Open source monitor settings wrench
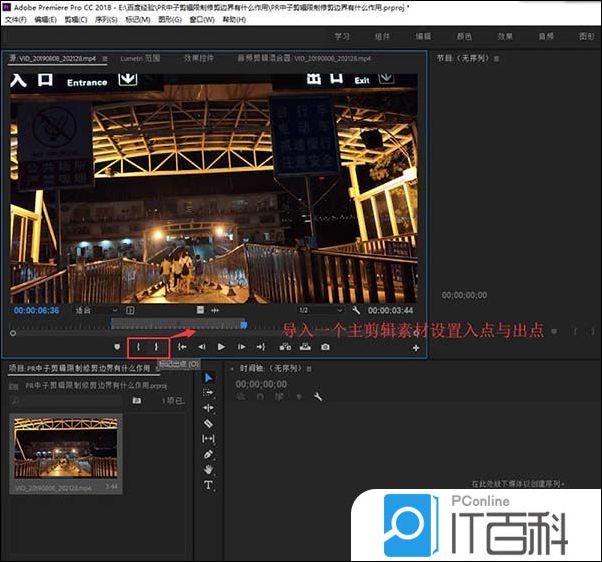Image resolution: width=602 pixels, height=562 pixels. 356,310
